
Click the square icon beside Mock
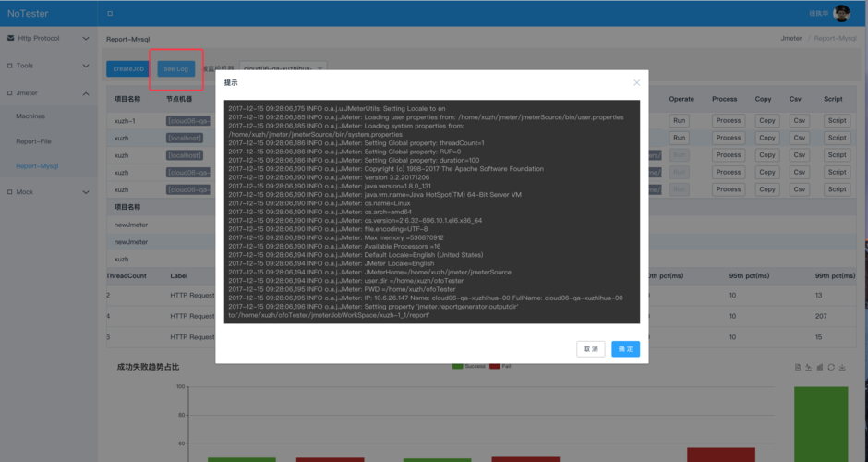point(9,191)
